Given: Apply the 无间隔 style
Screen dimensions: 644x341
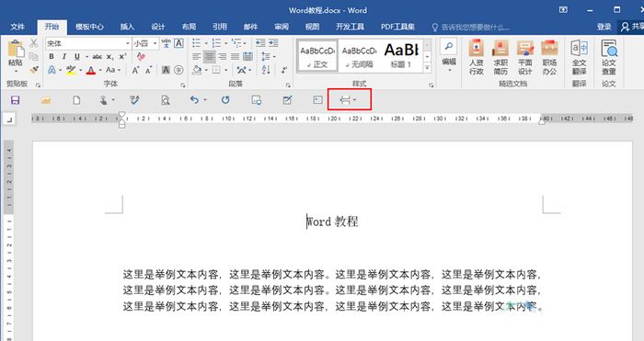Looking at the screenshot, I should [x=360, y=55].
